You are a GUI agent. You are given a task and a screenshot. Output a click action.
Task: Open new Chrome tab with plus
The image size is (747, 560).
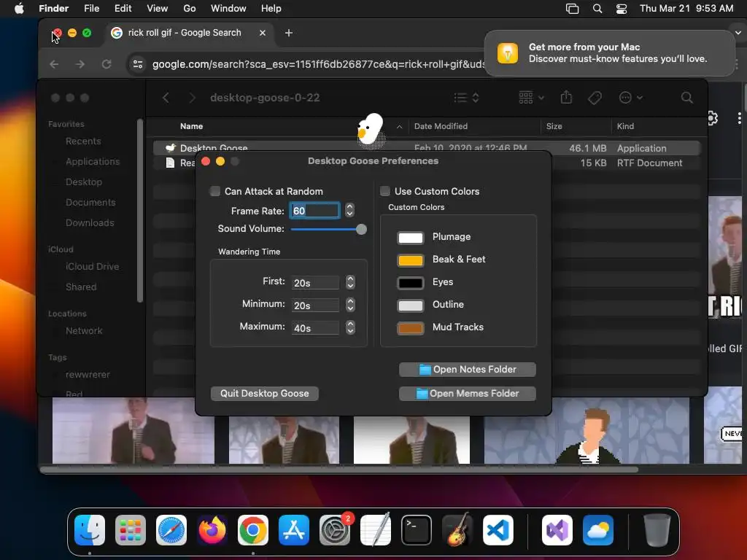point(289,33)
